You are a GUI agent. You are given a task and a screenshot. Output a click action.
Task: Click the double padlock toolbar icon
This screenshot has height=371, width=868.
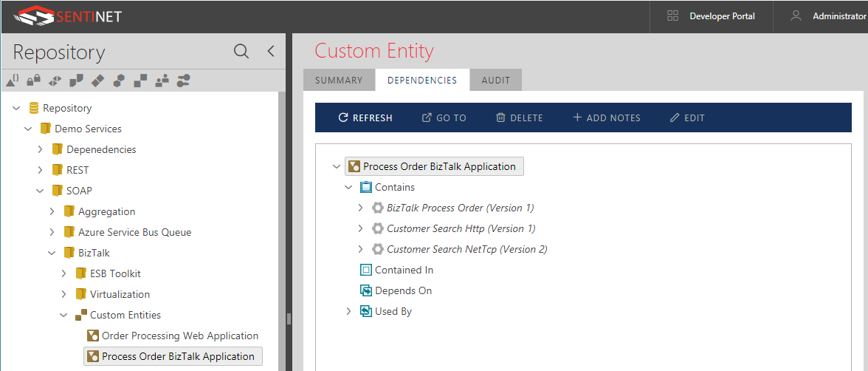point(34,81)
